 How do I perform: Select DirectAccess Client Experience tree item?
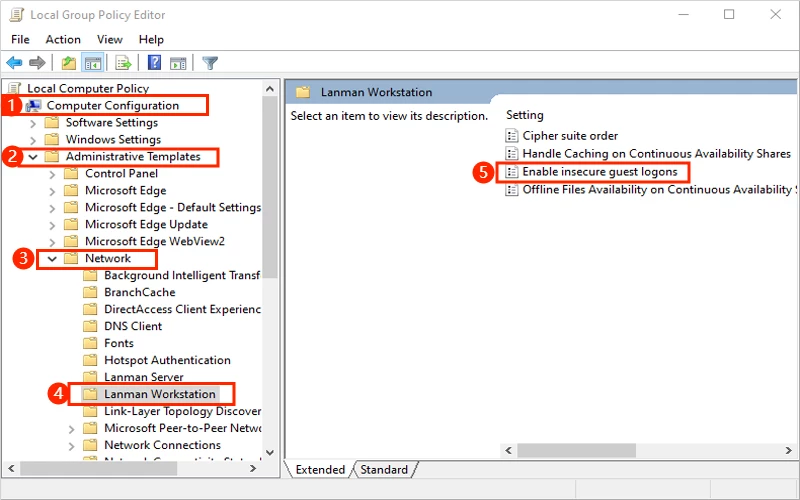tap(182, 309)
